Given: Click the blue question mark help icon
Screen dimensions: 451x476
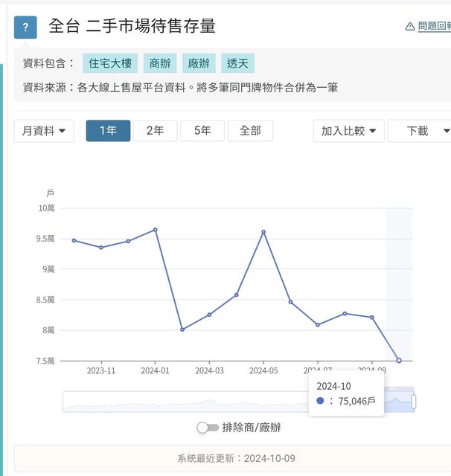Looking at the screenshot, I should coord(25,28).
